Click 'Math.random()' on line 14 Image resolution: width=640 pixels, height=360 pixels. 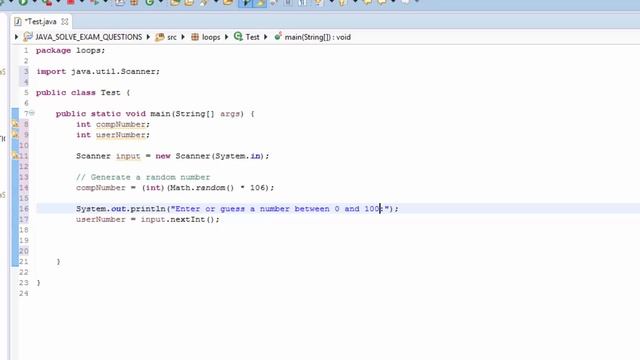click(x=202, y=188)
